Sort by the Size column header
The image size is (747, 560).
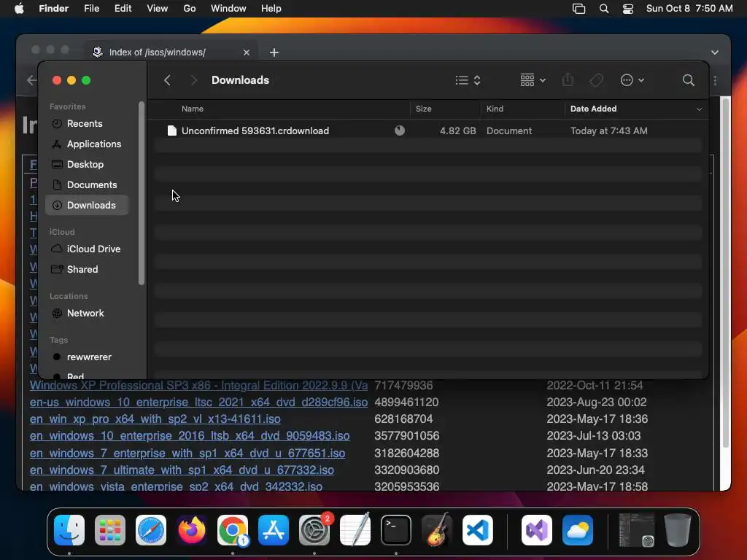[424, 109]
